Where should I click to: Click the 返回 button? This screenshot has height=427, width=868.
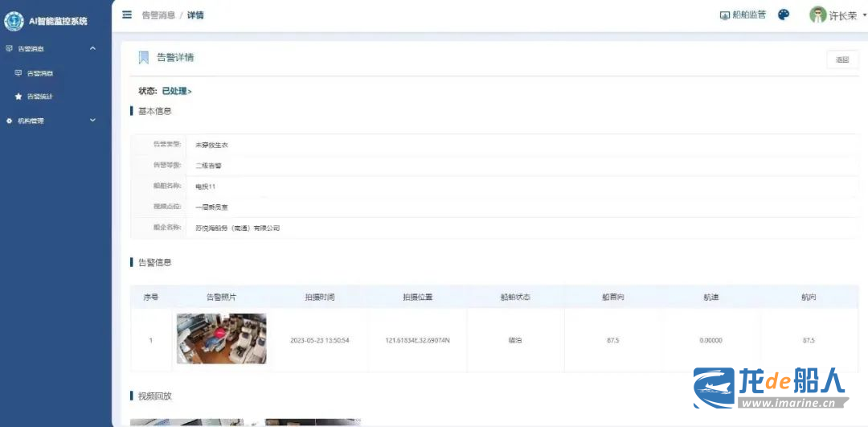coord(842,60)
